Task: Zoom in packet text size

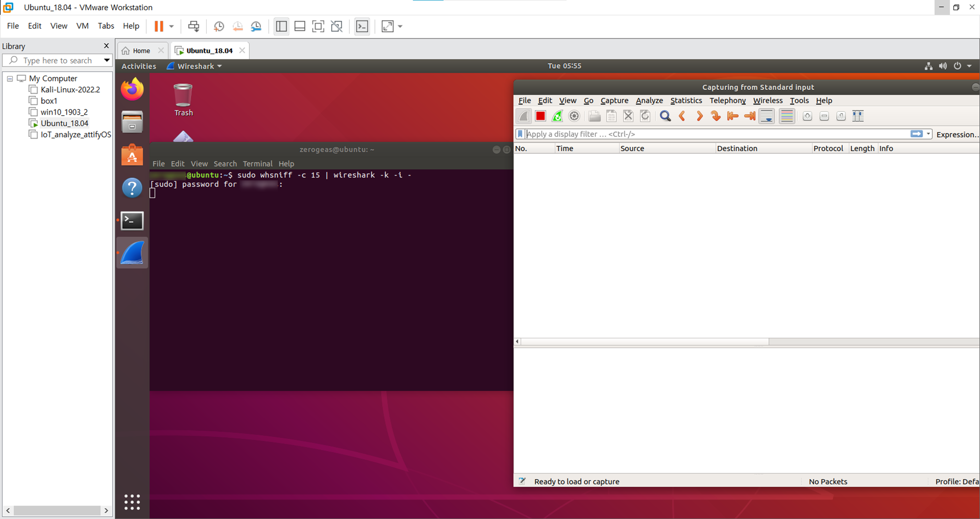Action: click(x=808, y=116)
